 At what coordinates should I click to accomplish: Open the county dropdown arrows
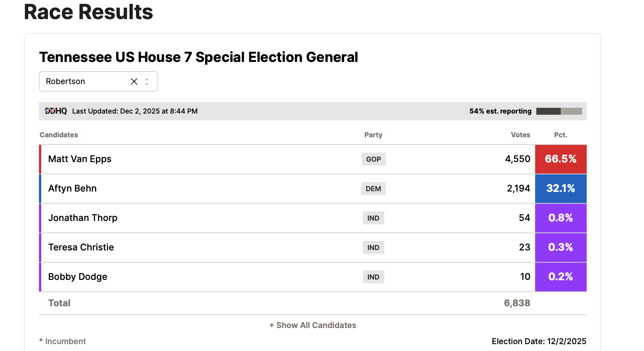pos(147,81)
